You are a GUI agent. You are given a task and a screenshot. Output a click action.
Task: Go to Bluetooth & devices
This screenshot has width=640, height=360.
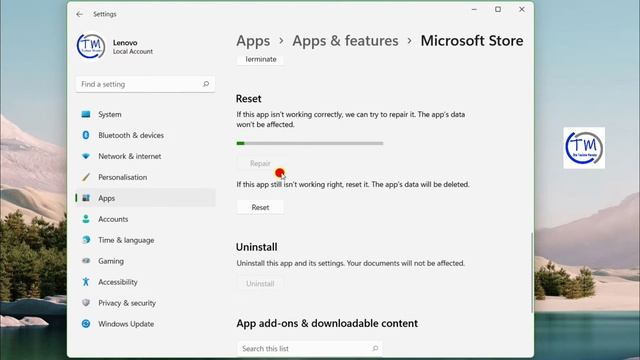(x=145, y=135)
